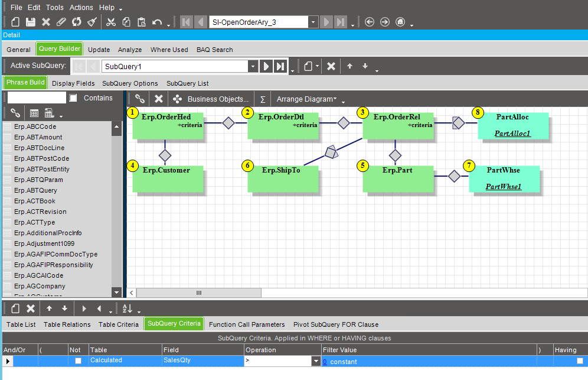Toggle the Having checkbox for SalesQty row
This screenshot has height=380, width=588.
pos(580,361)
